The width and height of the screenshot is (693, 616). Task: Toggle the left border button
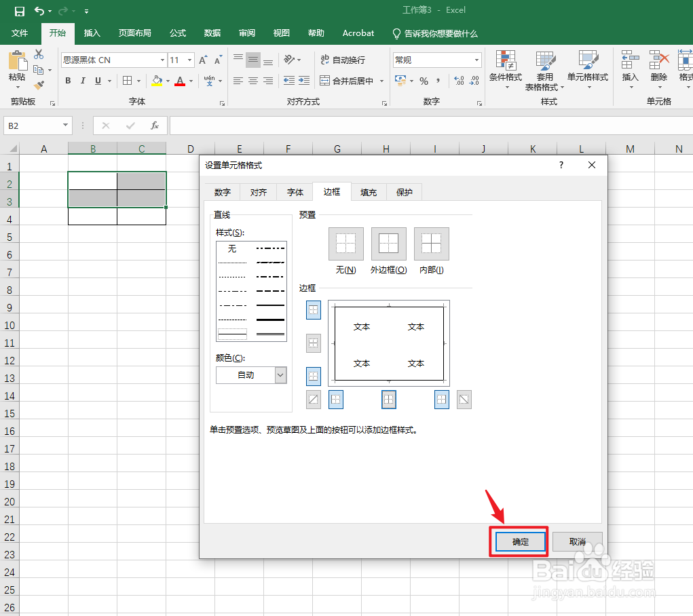coord(336,400)
